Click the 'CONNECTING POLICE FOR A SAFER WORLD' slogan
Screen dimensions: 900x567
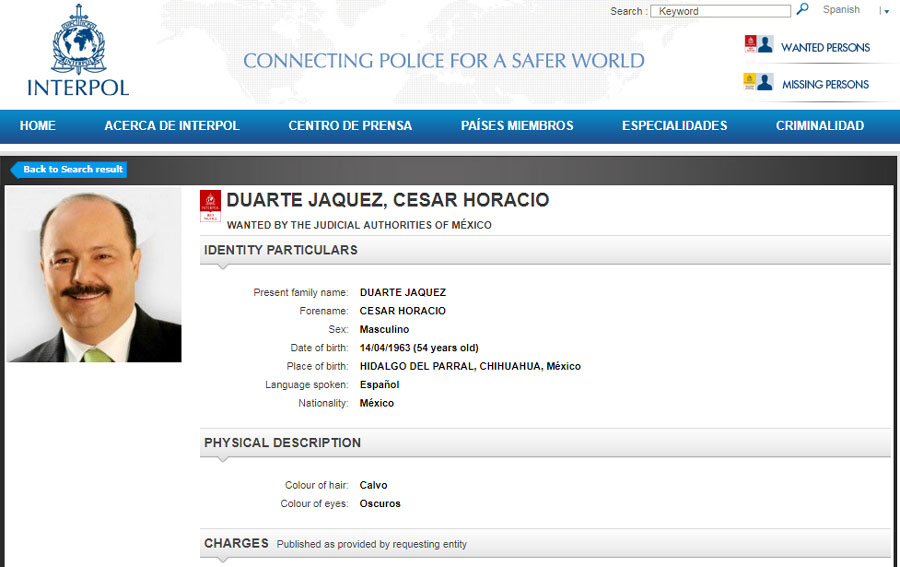click(444, 61)
